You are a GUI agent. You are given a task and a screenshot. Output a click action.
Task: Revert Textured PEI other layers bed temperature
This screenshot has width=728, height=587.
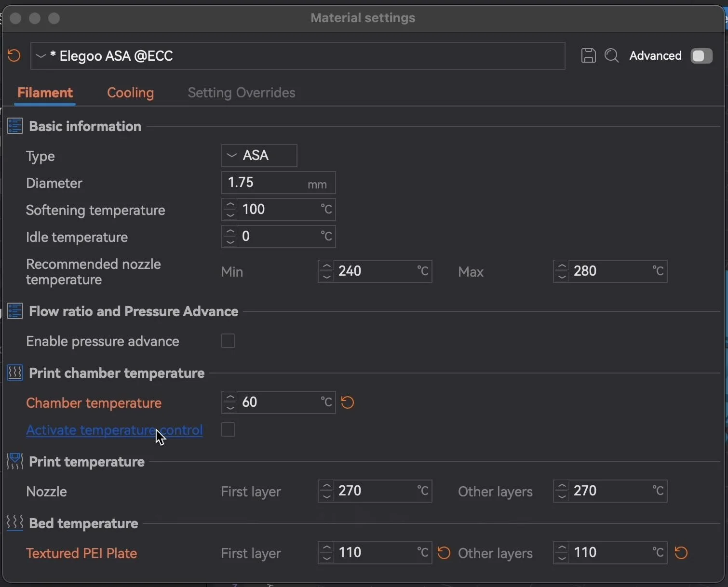point(681,553)
